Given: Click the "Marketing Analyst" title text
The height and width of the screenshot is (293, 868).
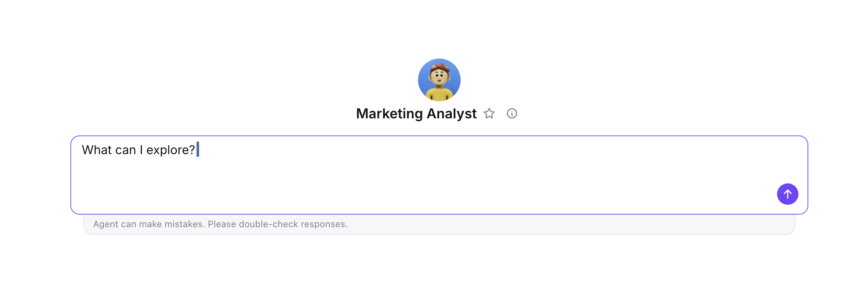Looking at the screenshot, I should coord(416,114).
